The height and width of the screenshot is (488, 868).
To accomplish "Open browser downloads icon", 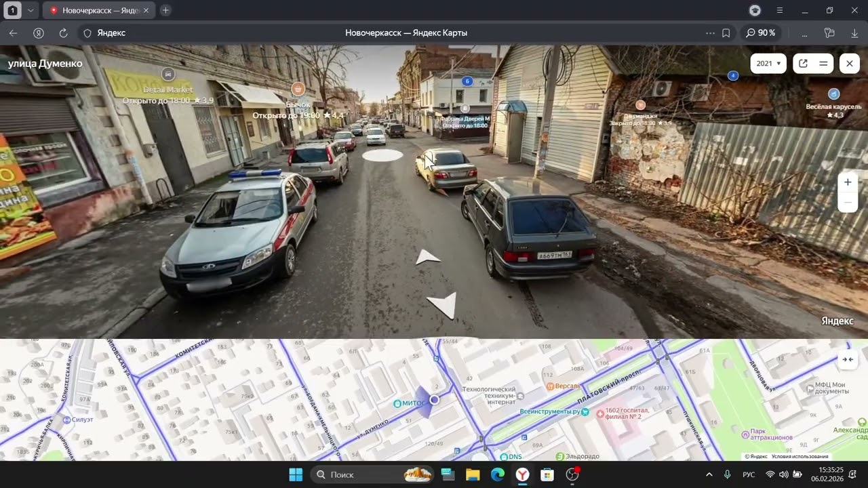I will coord(854,33).
